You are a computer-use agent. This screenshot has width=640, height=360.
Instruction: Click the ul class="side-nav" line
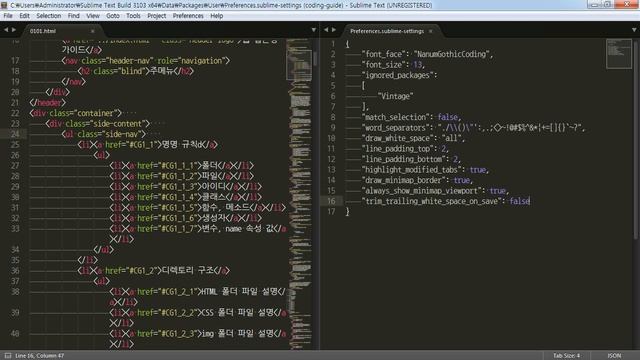(104, 134)
